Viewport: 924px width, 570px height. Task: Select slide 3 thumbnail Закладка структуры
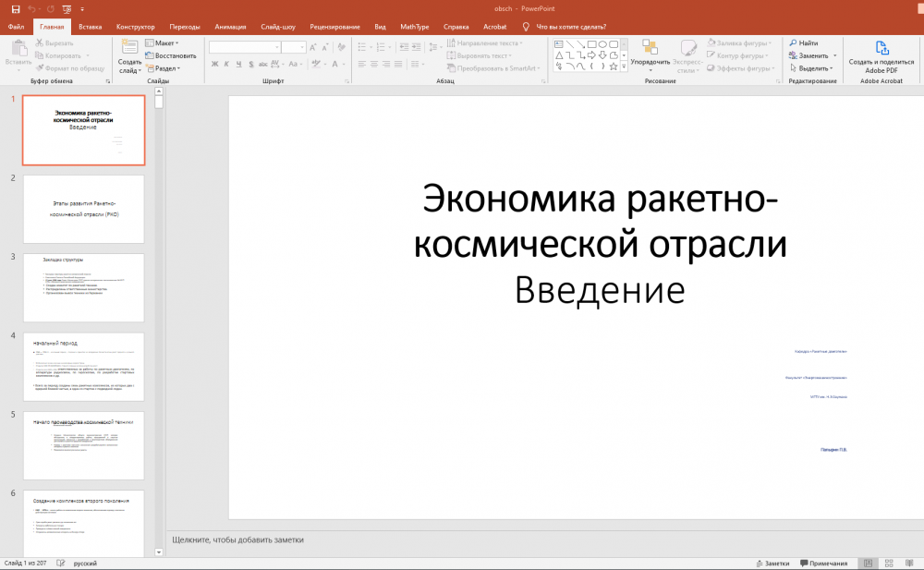click(83, 287)
